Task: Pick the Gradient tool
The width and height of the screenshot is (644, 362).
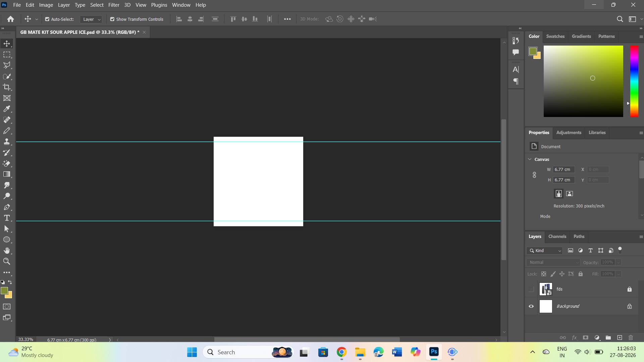Action: (x=7, y=174)
